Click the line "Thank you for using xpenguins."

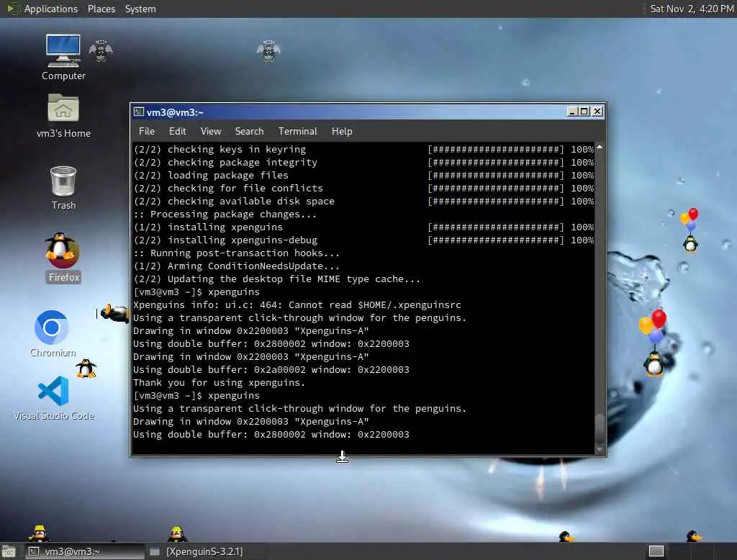[219, 383]
